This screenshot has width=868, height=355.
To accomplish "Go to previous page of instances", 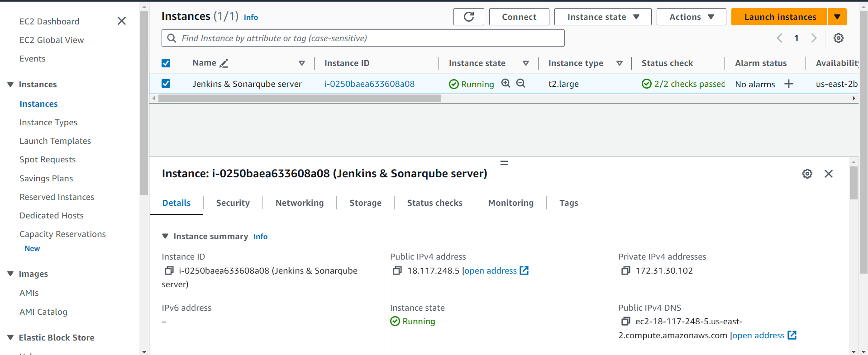I will [x=779, y=38].
